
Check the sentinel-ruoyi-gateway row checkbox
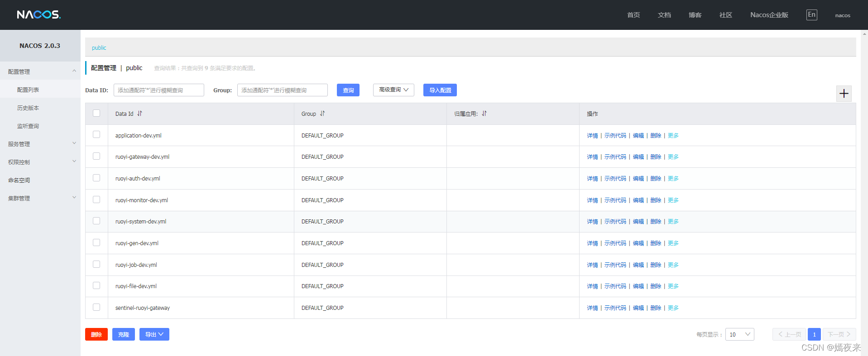(96, 307)
